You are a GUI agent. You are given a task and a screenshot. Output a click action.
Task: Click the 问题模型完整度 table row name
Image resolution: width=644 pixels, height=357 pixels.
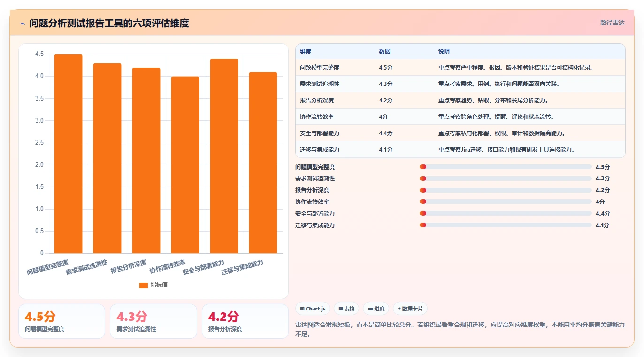coord(320,68)
